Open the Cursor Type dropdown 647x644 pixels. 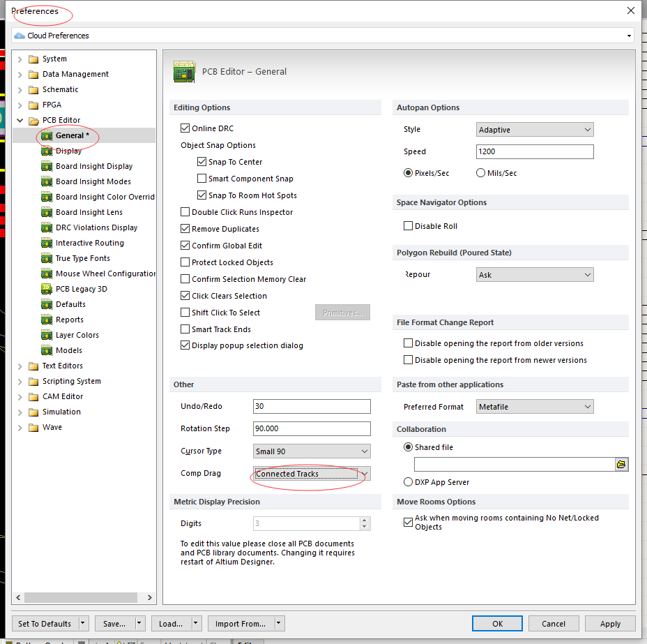click(312, 451)
